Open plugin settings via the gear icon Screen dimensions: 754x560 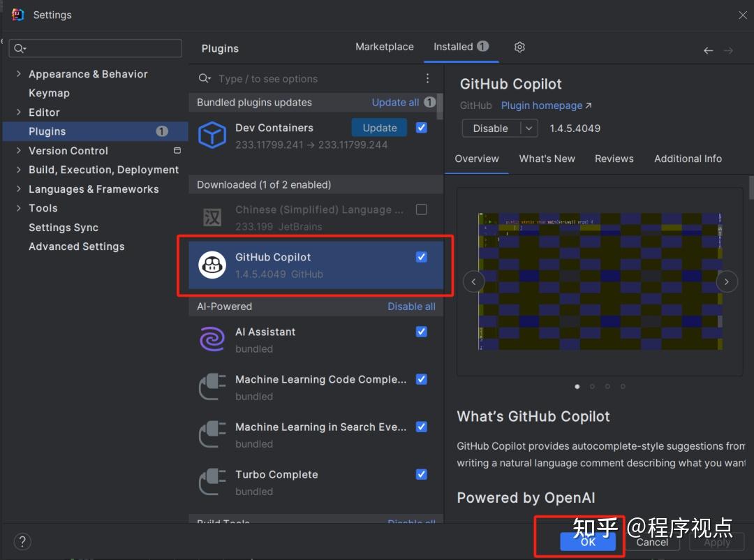(x=519, y=47)
